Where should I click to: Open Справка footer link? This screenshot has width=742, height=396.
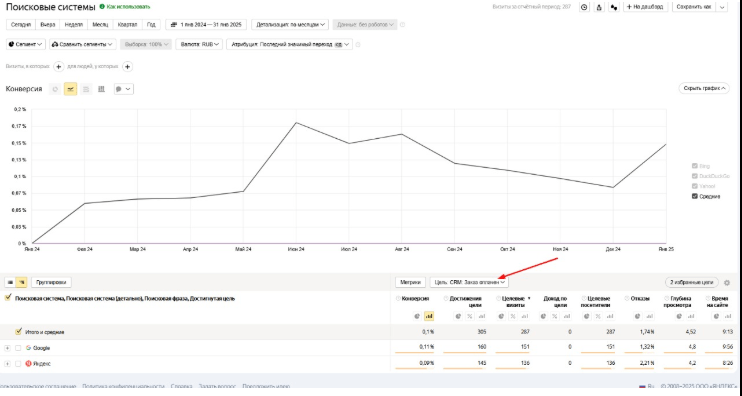pyautogui.click(x=181, y=387)
